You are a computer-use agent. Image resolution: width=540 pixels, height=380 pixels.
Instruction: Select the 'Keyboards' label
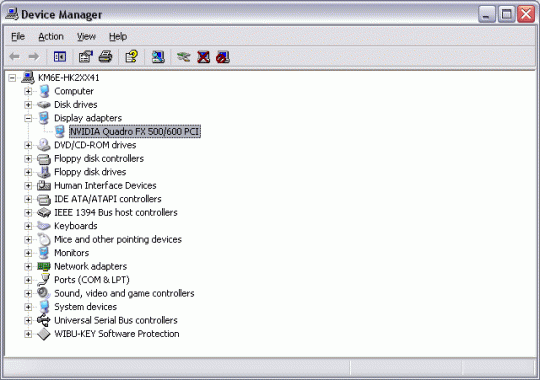pyautogui.click(x=76, y=226)
